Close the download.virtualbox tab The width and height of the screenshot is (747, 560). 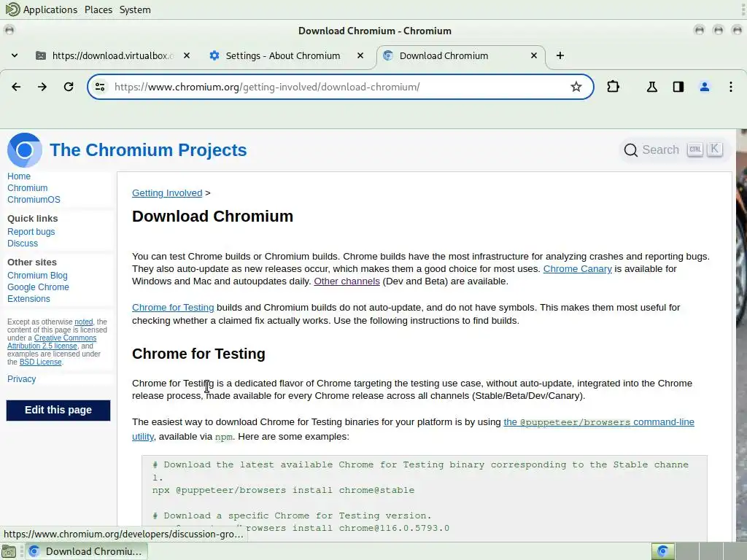(187, 55)
